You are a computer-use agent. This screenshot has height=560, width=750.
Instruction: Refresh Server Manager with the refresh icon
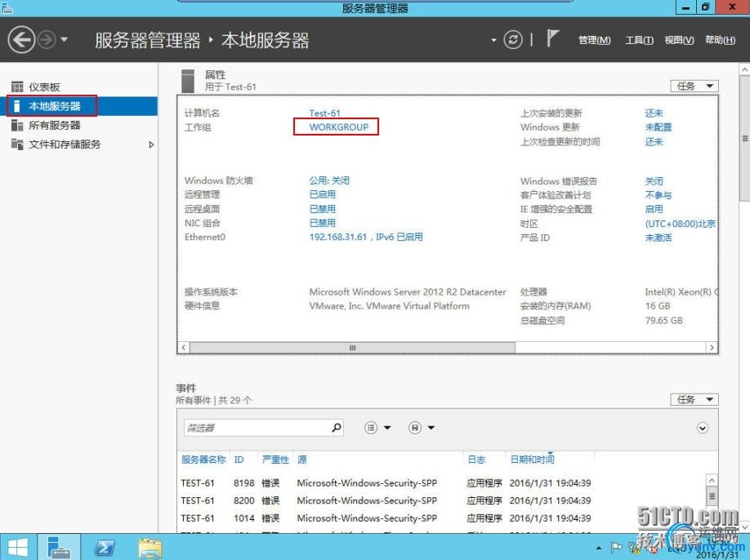[x=513, y=40]
